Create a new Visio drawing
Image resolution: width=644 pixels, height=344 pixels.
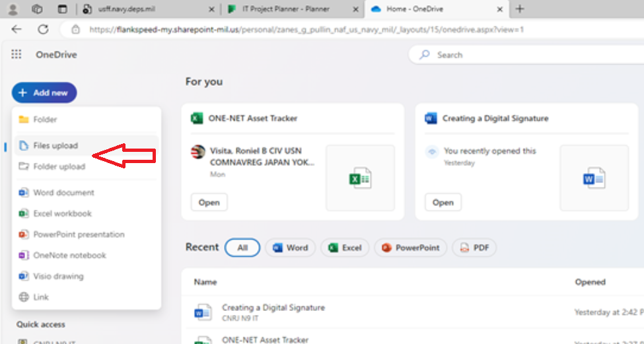tap(87, 276)
